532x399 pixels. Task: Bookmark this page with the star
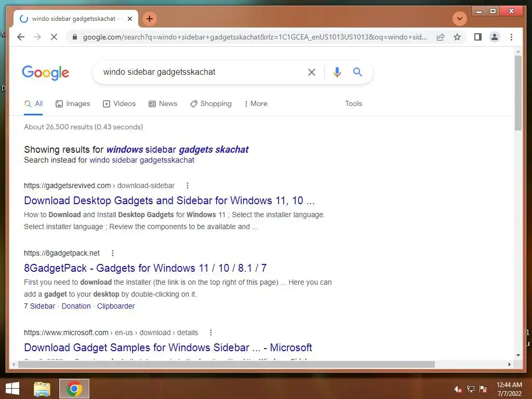457,37
